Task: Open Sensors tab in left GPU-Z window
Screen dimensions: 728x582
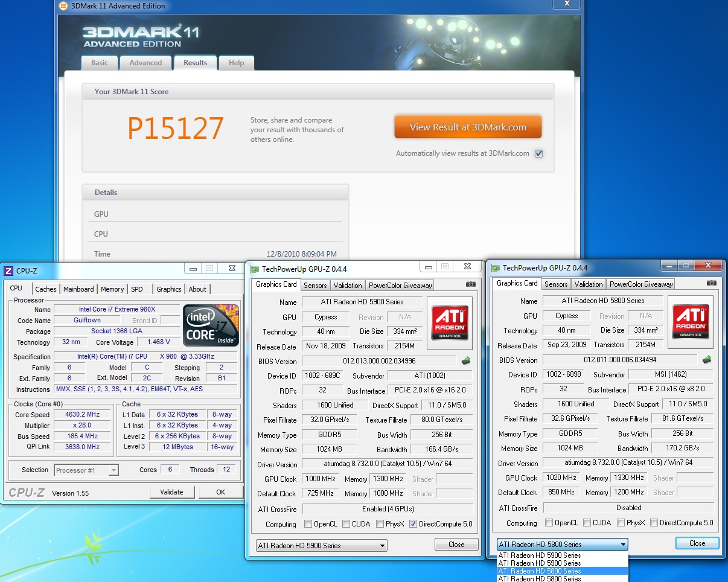Action: pyautogui.click(x=315, y=286)
